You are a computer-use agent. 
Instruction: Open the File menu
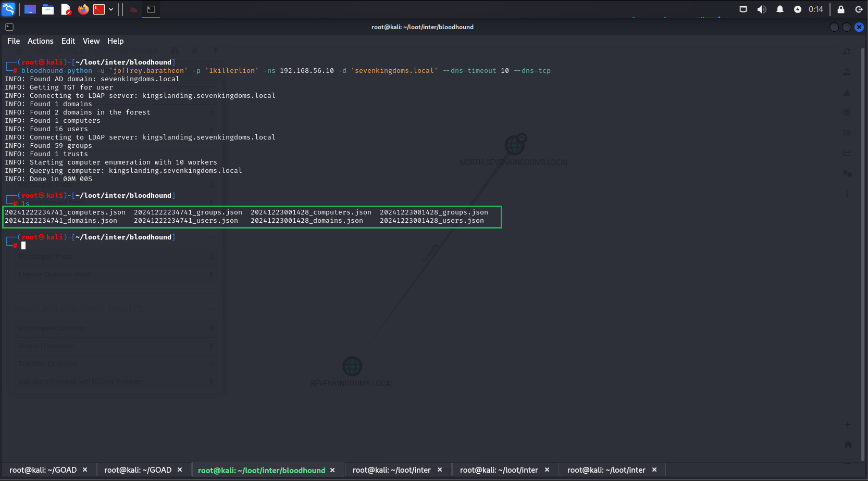tap(14, 41)
